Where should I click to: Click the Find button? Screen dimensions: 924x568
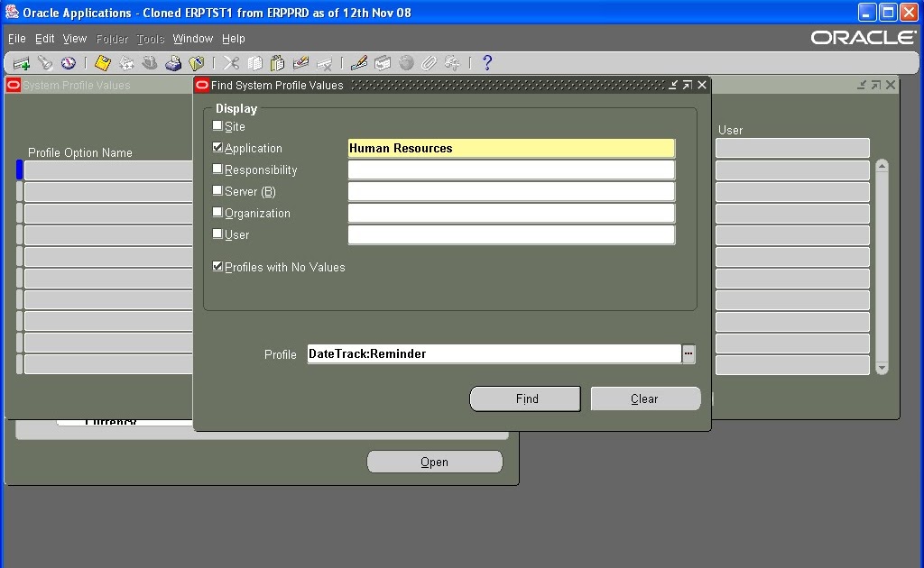pyautogui.click(x=525, y=399)
